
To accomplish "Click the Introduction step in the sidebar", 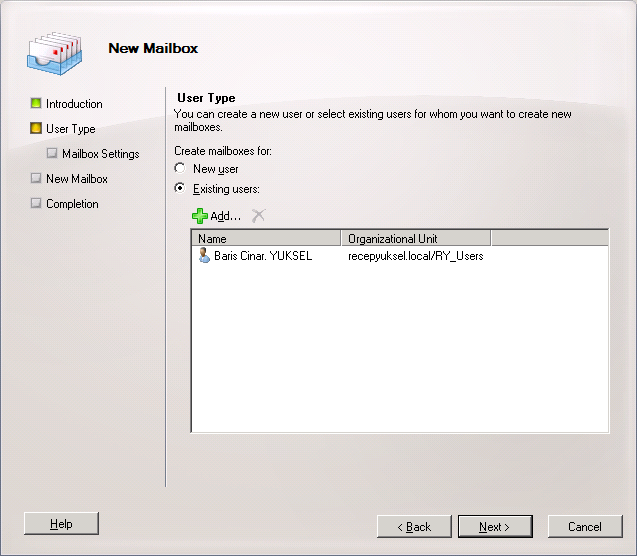I will [74, 104].
